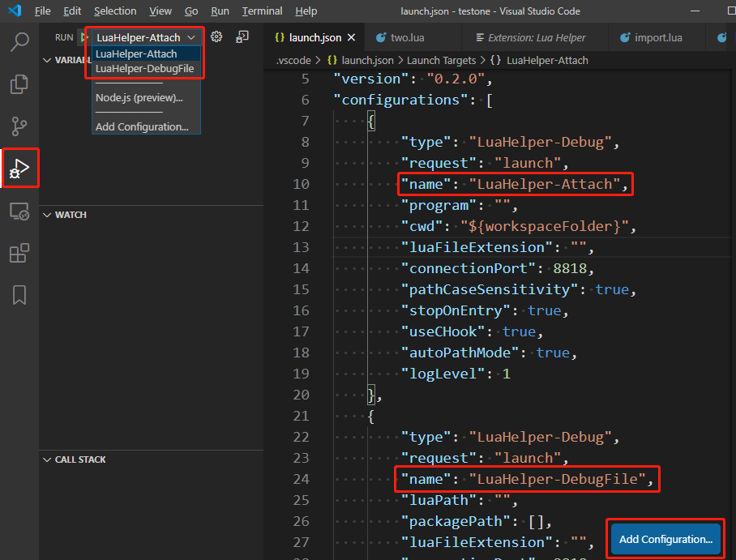Click the autoPathMode true value
This screenshot has width=736, height=560.
(x=553, y=353)
